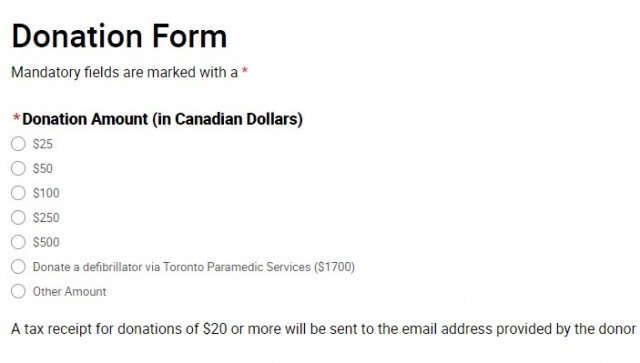Click the "Other Amount" label text
640x363 pixels.
pos(69,292)
